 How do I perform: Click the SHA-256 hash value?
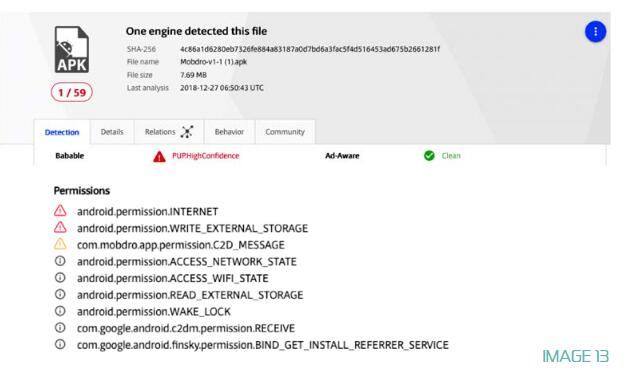pyautogui.click(x=310, y=49)
